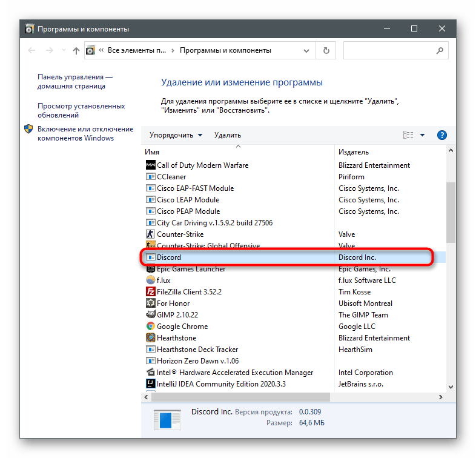Click the Piriform publisher cell
This screenshot has width=476, height=458.
pos(351,176)
